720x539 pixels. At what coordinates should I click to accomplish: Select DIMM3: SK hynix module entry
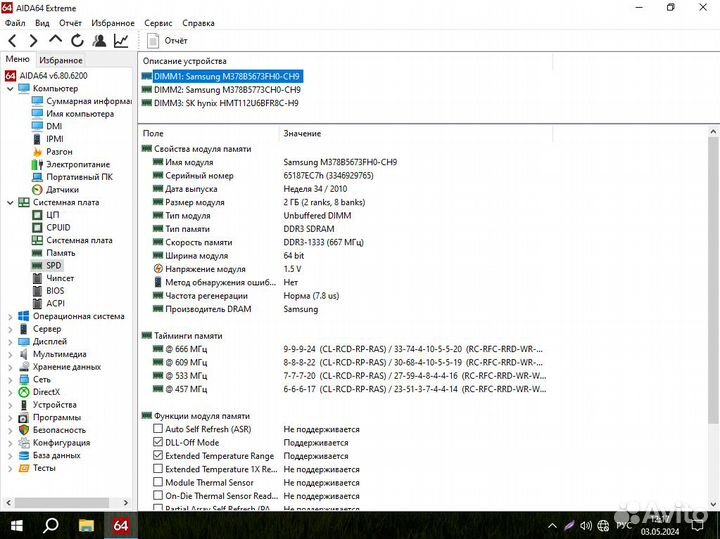click(224, 102)
